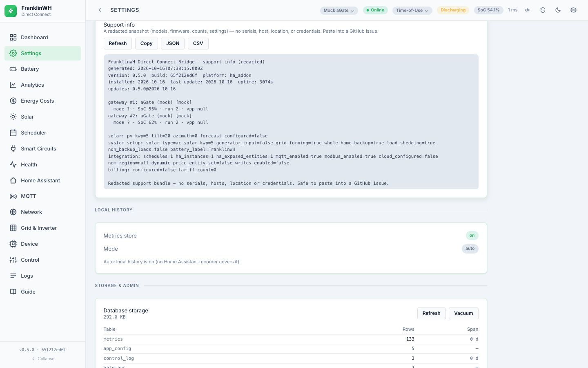Open the Dashboard grid icon
588x368 pixels.
[13, 37]
